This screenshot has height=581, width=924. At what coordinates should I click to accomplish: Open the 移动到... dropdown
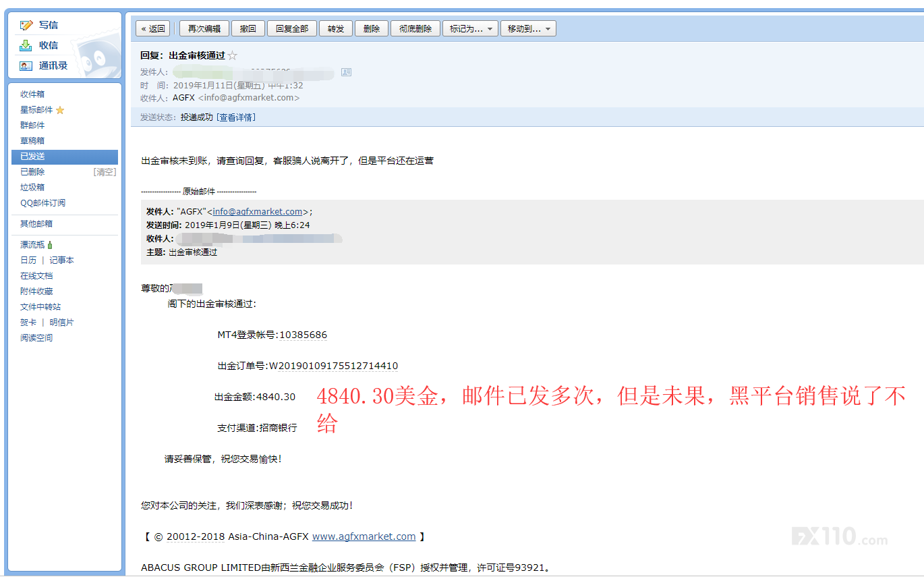(529, 28)
